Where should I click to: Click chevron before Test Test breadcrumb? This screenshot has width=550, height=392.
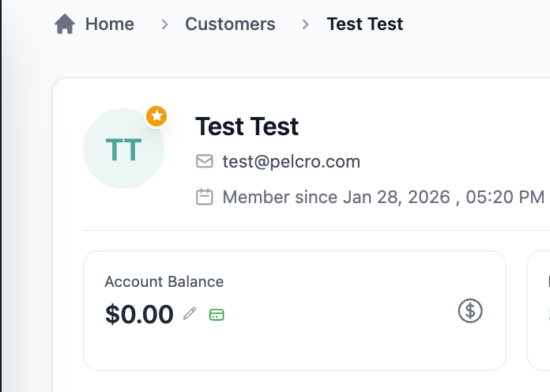point(305,24)
